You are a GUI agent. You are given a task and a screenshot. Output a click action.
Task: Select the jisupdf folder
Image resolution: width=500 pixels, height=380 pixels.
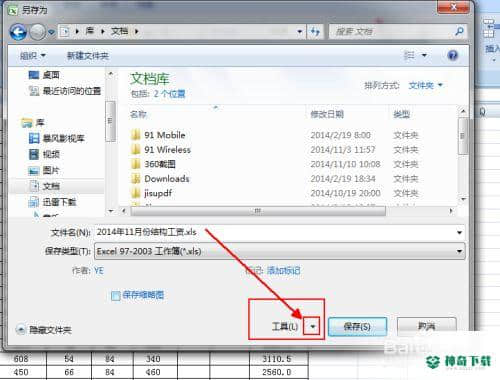[152, 193]
